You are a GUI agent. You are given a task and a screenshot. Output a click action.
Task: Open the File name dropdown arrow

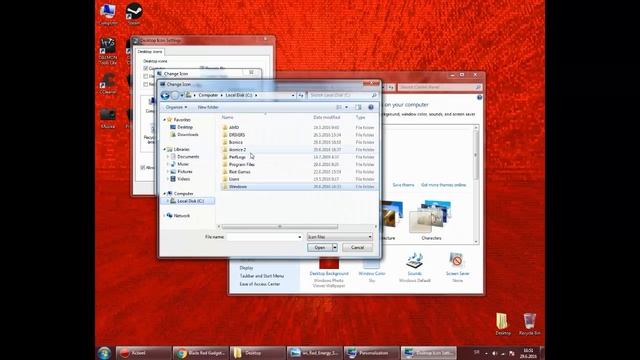pyautogui.click(x=300, y=237)
